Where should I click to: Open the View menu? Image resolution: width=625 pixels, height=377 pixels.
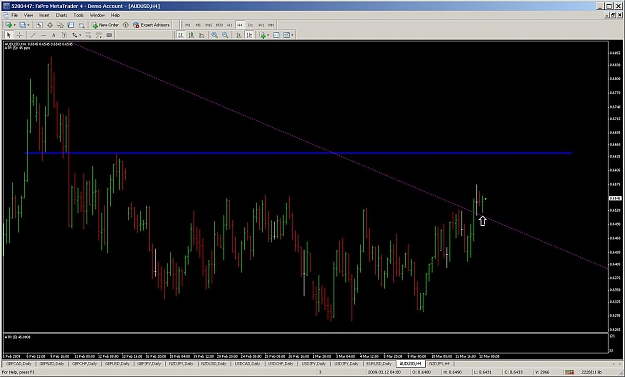28,15
